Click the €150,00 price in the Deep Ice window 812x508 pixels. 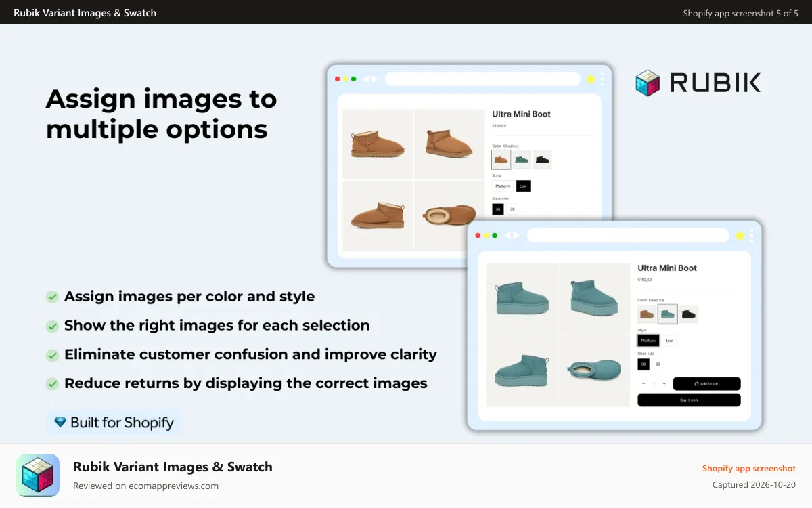[645, 280]
